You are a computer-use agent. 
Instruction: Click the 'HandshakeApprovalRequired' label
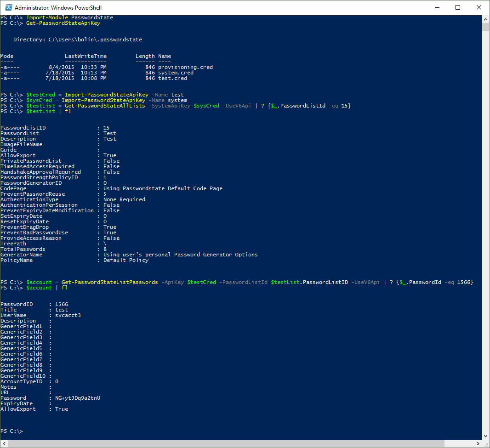40,172
